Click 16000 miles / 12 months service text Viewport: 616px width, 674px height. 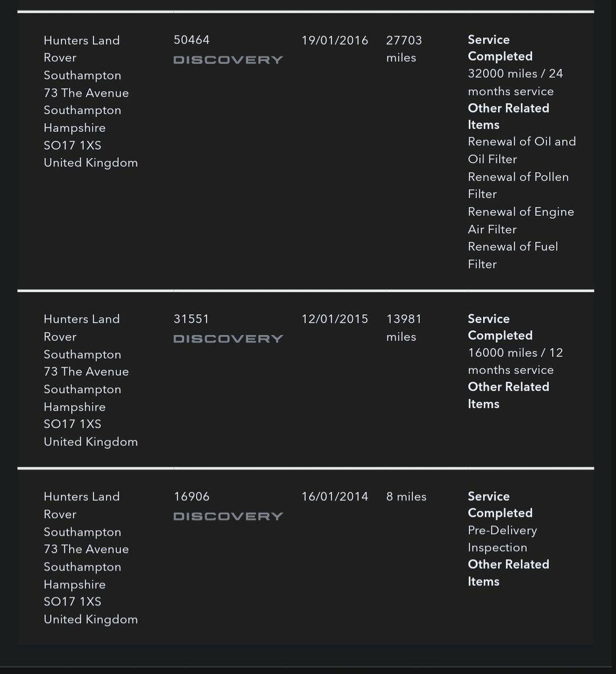515,361
